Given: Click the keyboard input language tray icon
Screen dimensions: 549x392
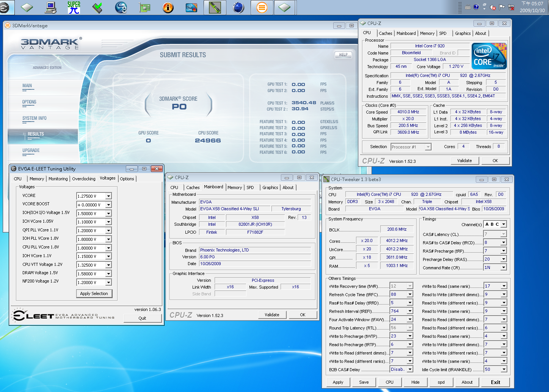Looking at the screenshot, I should [468, 7].
